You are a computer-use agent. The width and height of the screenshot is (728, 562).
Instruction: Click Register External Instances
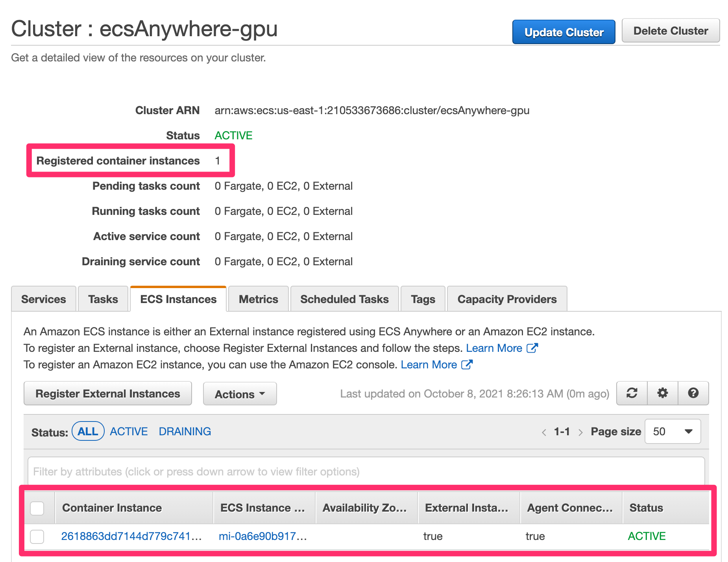[107, 394]
